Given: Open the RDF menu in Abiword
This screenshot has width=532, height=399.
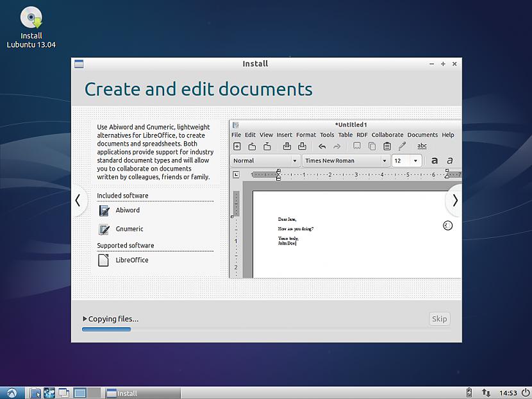Looking at the screenshot, I should pyautogui.click(x=362, y=135).
